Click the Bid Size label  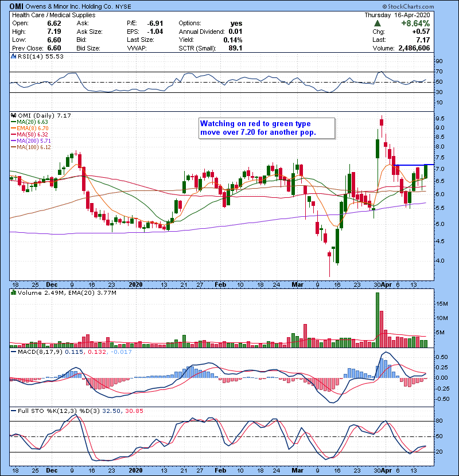click(88, 48)
